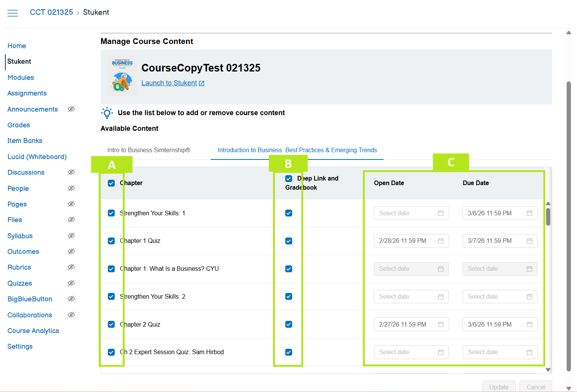This screenshot has height=392, width=577.
Task: Click the eye icon beside Syllabus
Action: (71, 236)
